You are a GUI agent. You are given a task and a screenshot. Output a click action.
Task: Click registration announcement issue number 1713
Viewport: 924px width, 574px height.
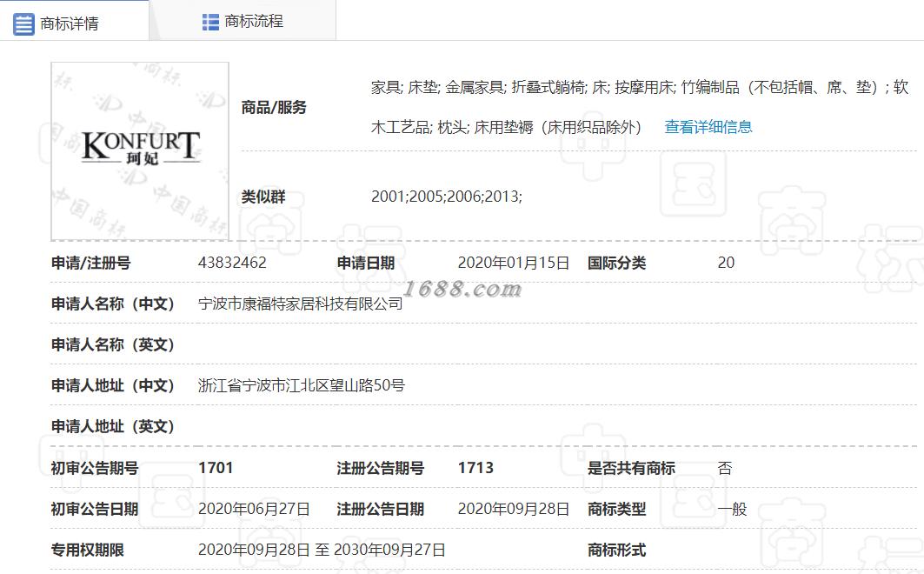(475, 468)
